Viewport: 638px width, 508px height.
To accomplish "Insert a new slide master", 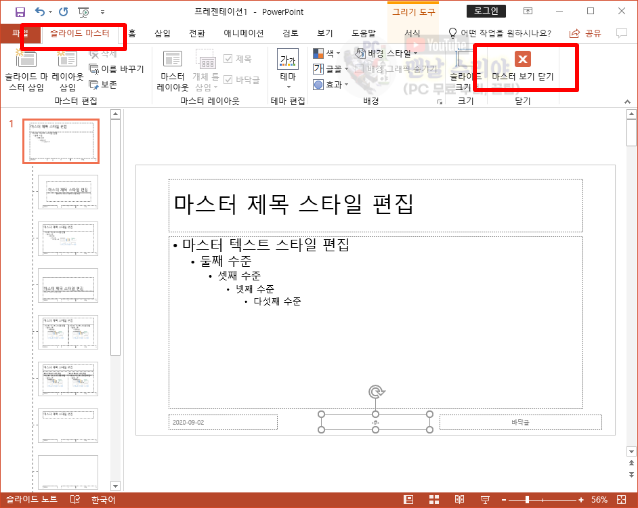I will point(26,69).
